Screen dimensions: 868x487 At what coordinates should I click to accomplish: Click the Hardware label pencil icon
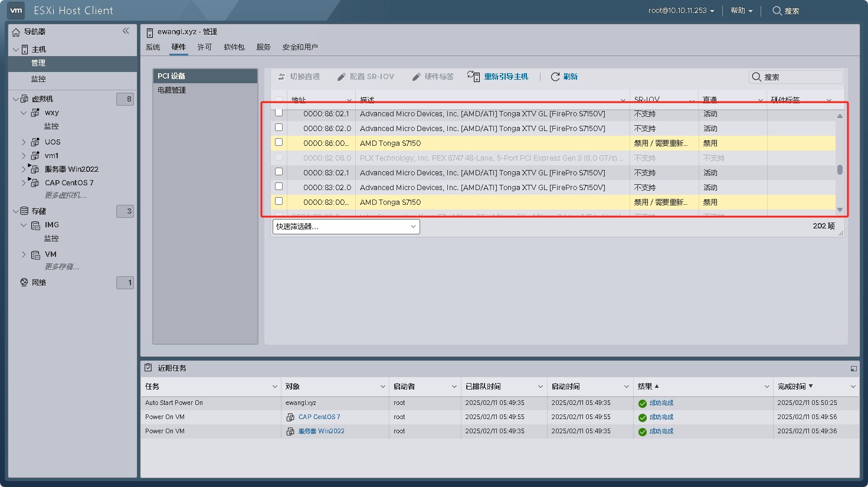(x=417, y=77)
